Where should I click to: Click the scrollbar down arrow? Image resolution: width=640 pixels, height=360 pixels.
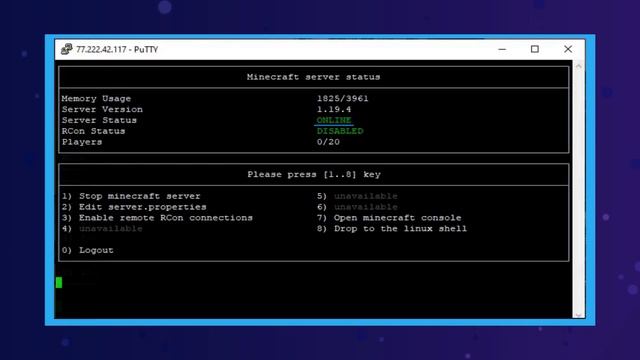point(578,315)
